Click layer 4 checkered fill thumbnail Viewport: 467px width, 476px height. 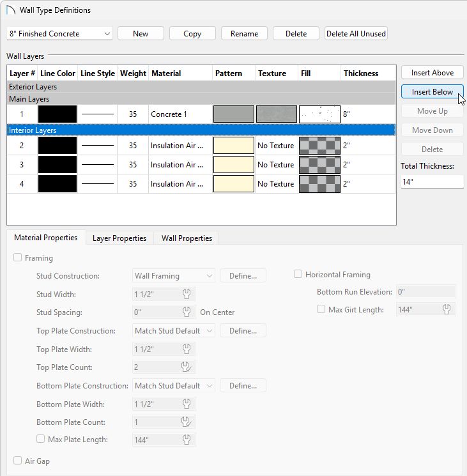(x=319, y=183)
